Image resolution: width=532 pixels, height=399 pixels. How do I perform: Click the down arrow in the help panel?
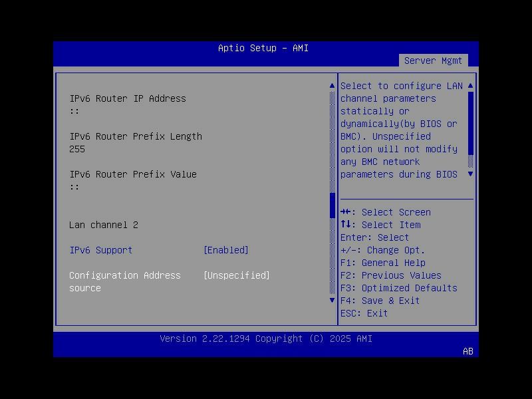[x=469, y=174]
